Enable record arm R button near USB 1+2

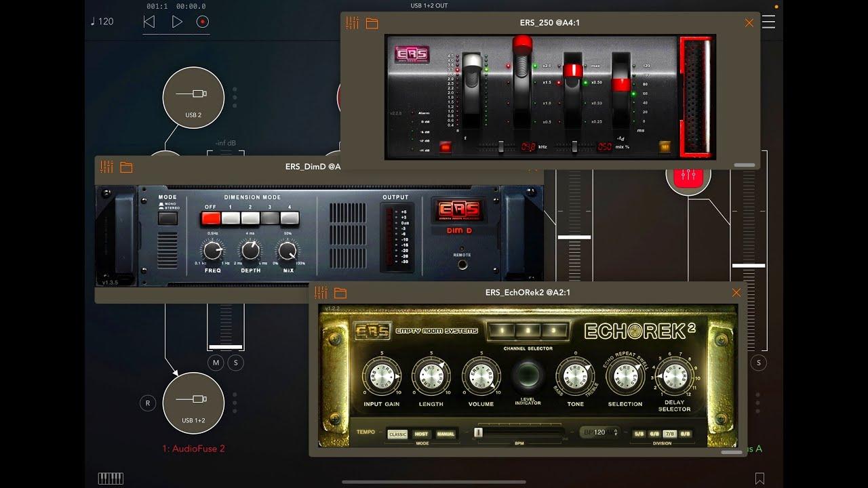[x=147, y=403]
